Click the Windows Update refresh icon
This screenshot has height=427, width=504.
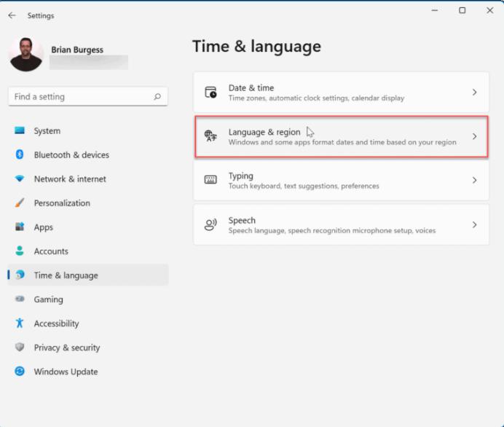point(20,372)
